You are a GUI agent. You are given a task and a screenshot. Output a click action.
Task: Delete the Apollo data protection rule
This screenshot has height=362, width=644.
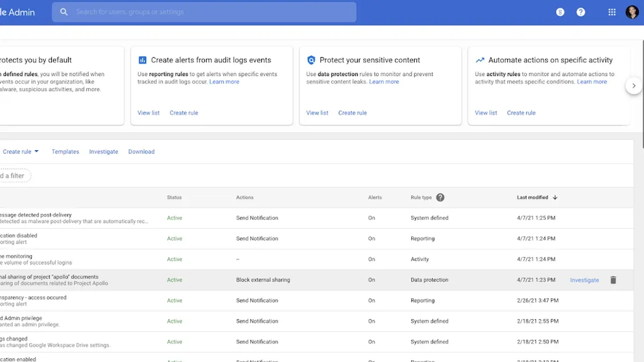[613, 280]
